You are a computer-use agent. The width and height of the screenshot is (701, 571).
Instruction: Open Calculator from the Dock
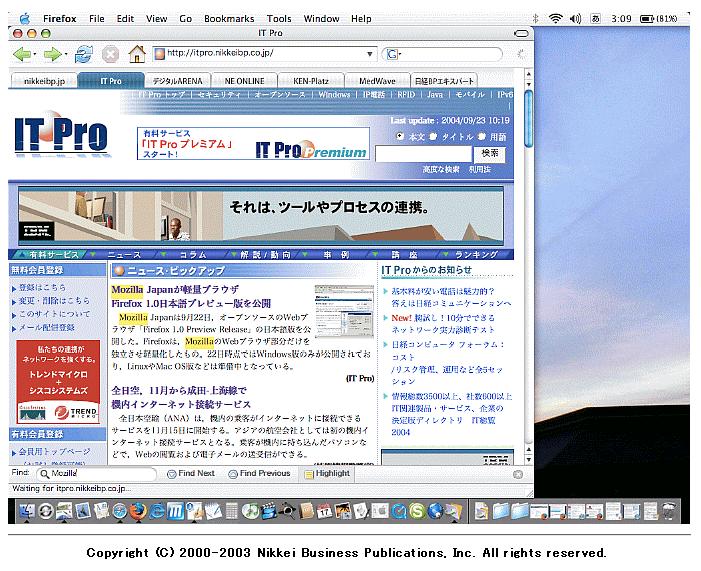[x=231, y=511]
